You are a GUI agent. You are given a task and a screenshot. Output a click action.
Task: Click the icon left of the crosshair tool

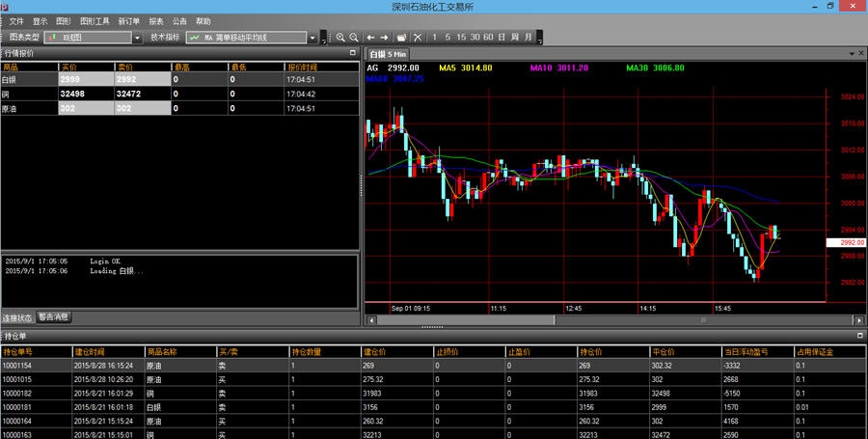[401, 38]
